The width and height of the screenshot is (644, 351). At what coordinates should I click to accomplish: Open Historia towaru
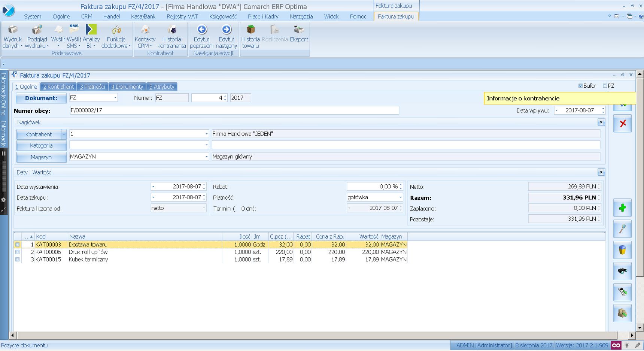click(250, 36)
